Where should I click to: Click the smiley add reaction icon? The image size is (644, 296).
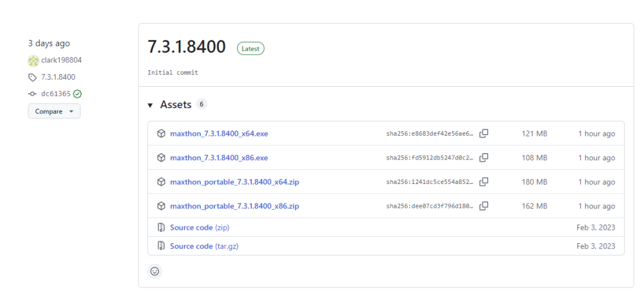coord(155,271)
